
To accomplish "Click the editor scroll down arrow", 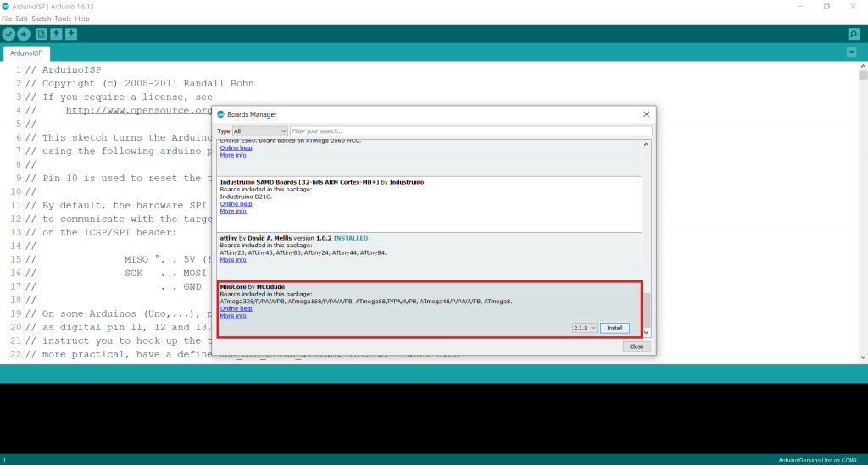I will point(863,357).
